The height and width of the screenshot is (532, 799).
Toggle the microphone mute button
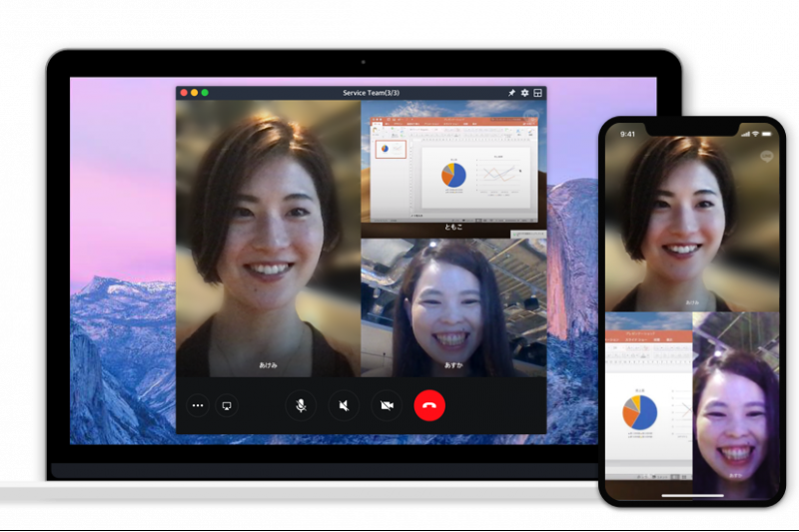(301, 405)
